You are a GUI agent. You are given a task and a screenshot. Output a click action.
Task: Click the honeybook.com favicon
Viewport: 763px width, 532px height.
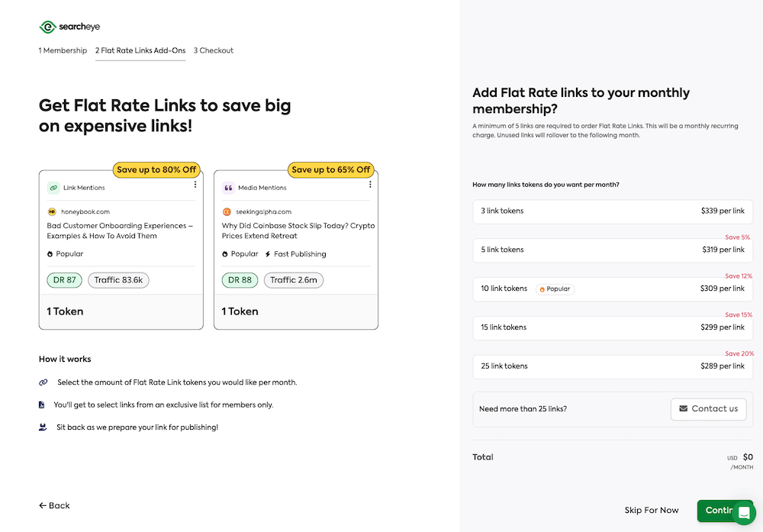point(52,211)
